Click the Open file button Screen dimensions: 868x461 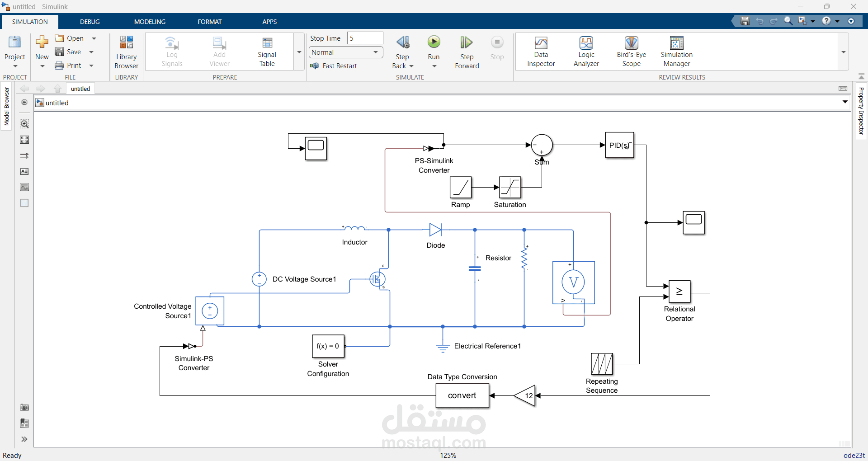click(x=70, y=38)
